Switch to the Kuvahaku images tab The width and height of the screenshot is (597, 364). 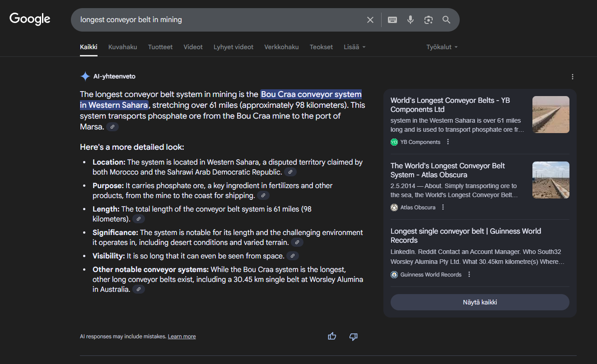click(122, 47)
